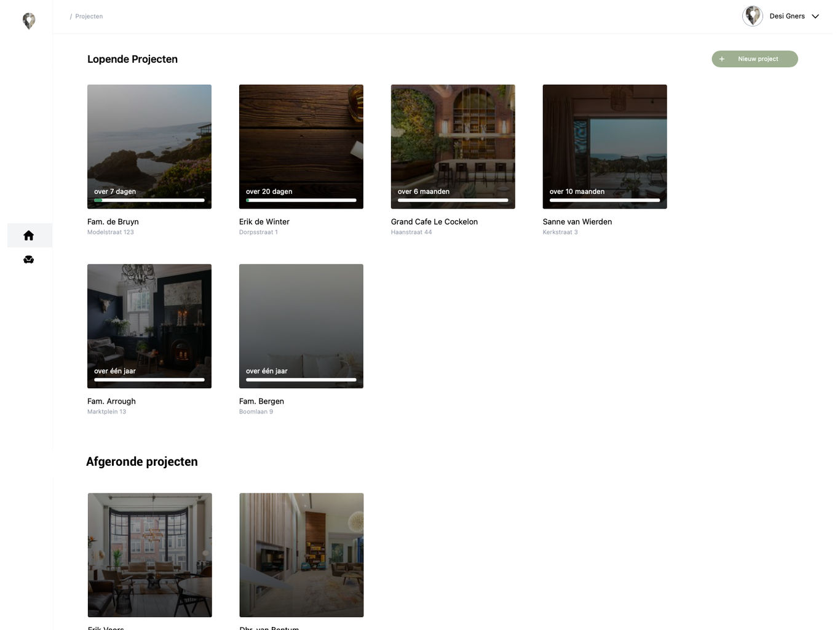Click the address Boomlaan 9
840x630 pixels.
click(x=256, y=412)
